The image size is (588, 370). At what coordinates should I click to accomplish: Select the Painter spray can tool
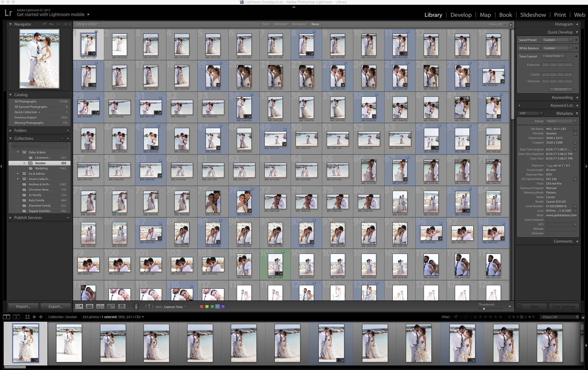coord(136,307)
